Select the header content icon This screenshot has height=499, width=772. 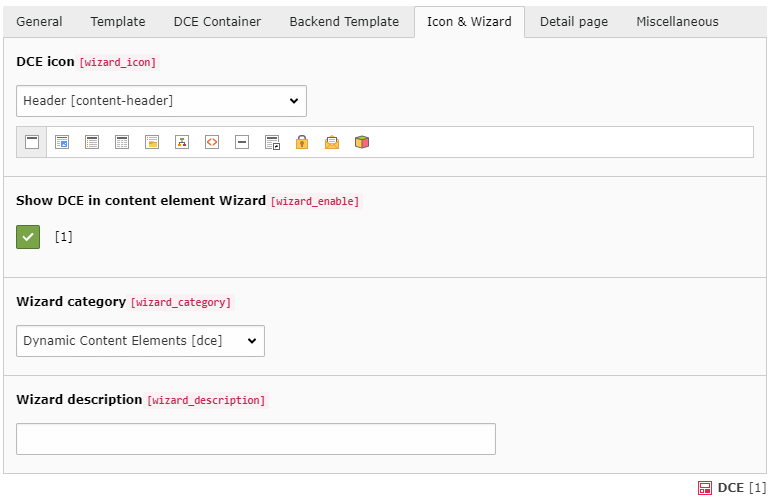[x=32, y=142]
